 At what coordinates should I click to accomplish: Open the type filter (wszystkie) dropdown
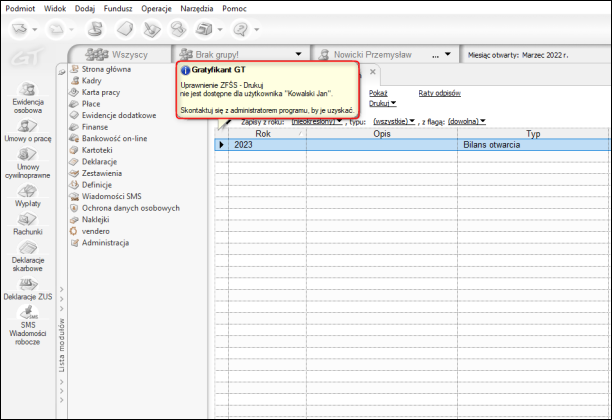tap(394, 121)
